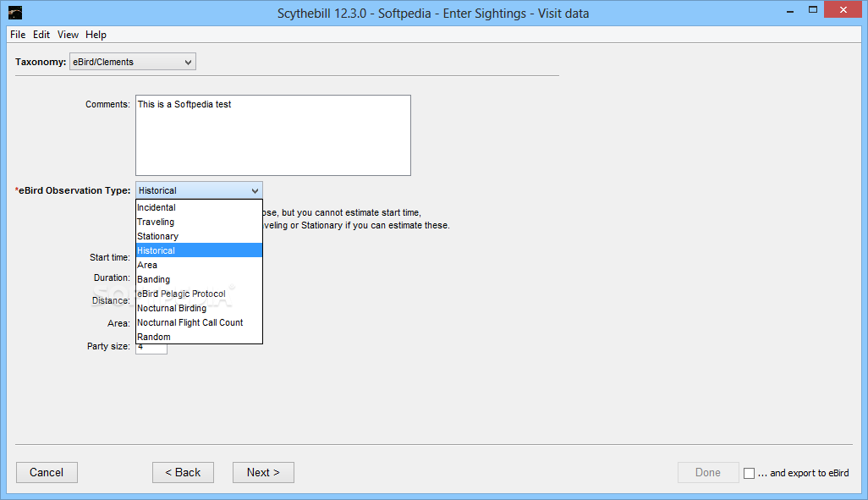The image size is (868, 500).
Task: Open the Edit menu
Action: [41, 35]
